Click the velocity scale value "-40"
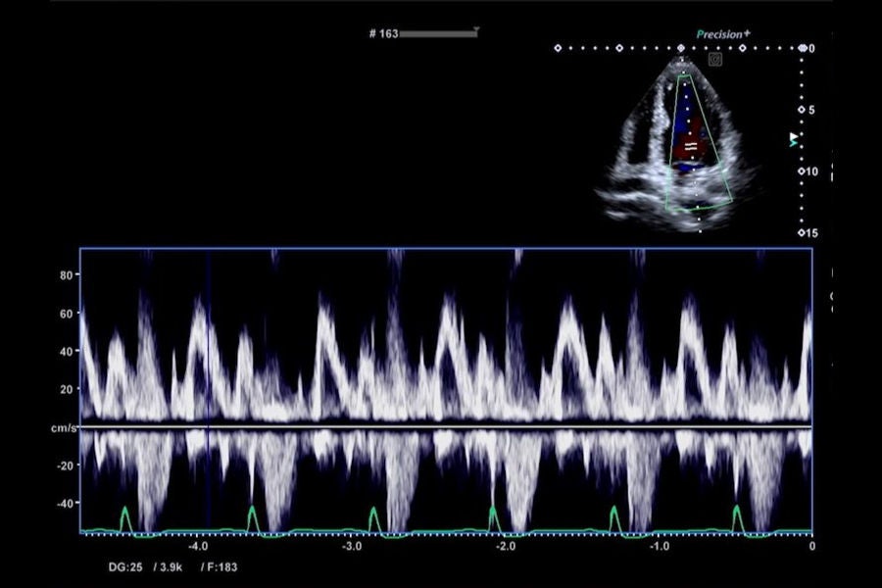882x588 pixels. 65,503
